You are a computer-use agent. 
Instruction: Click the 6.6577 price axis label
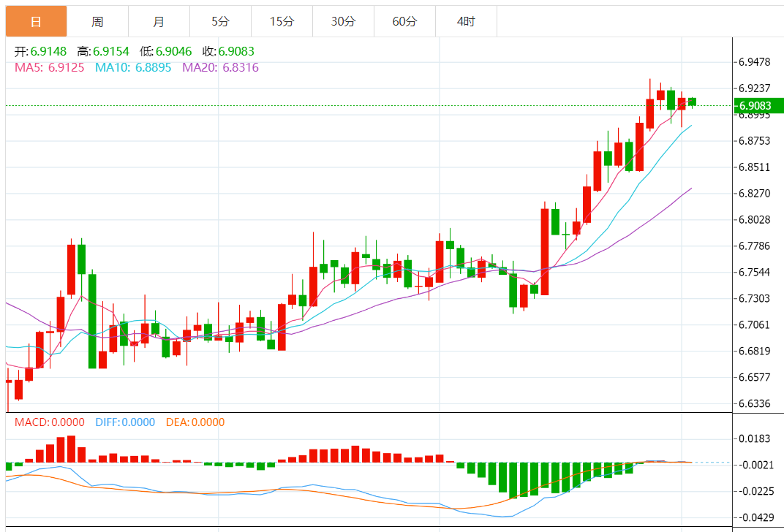tap(755, 377)
